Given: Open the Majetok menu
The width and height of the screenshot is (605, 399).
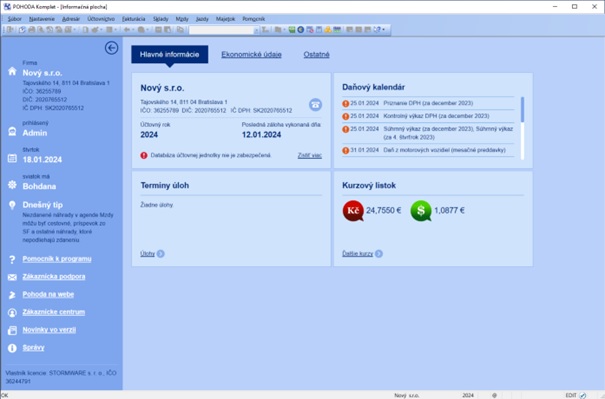Looking at the screenshot, I should (225, 19).
